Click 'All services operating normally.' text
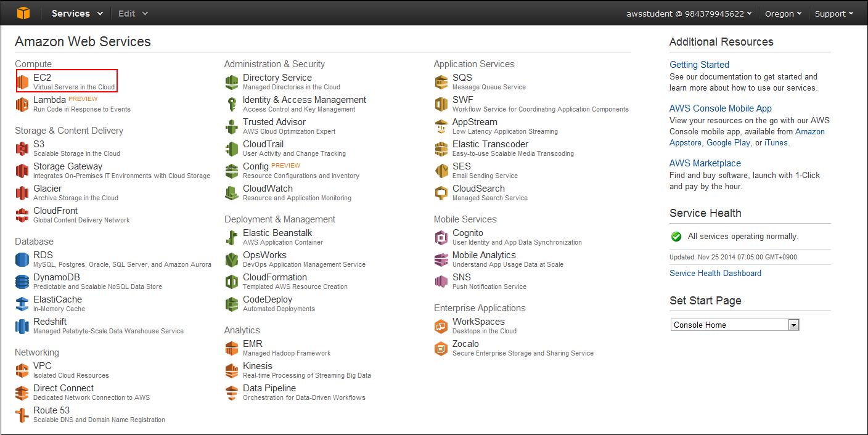This screenshot has width=868, height=435. click(x=743, y=237)
